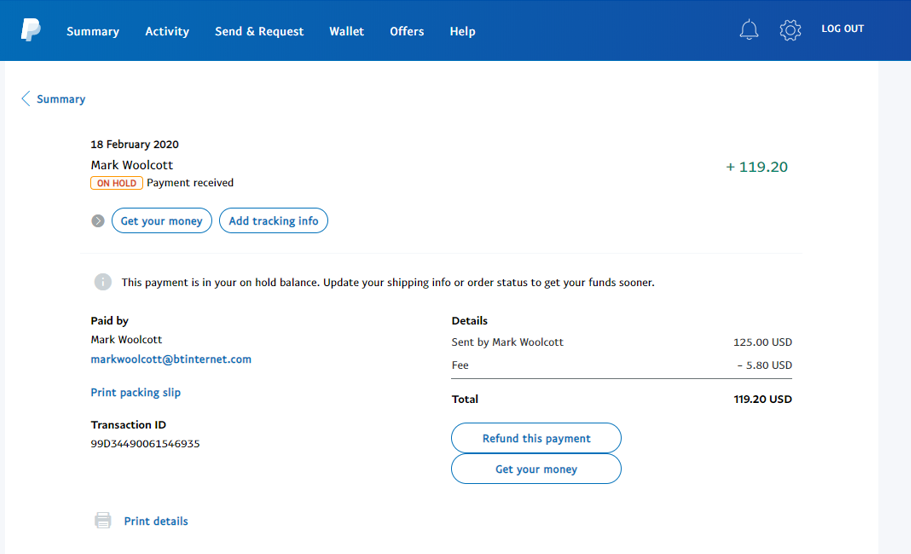Click the PayPal logo icon

coord(31,30)
